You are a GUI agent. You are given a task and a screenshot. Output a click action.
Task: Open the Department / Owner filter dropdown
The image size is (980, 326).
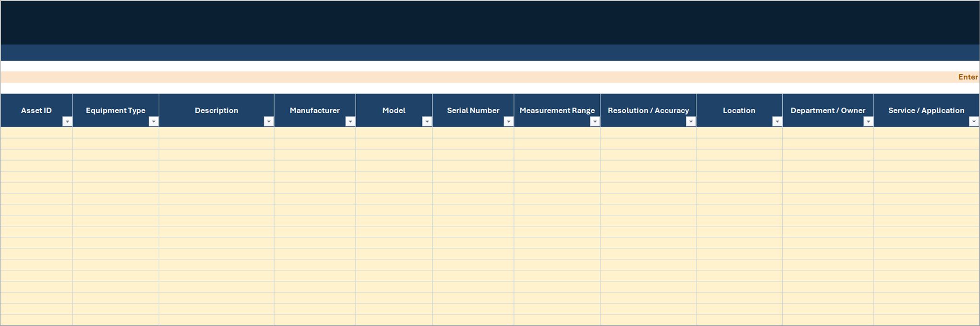869,122
